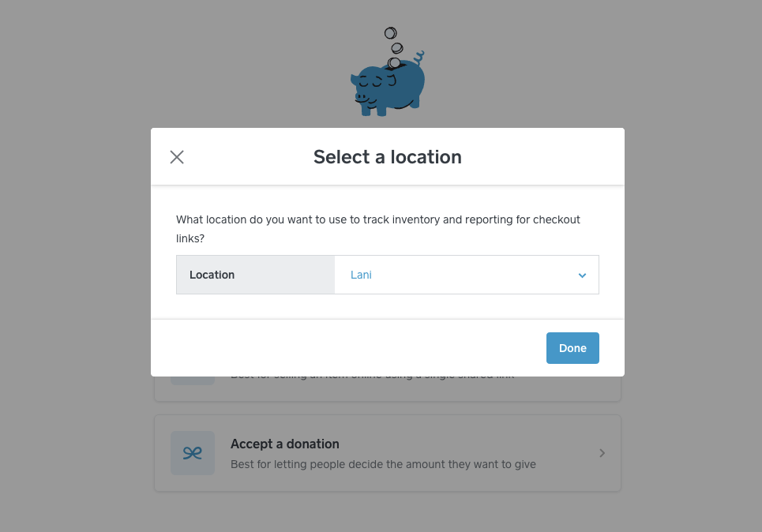Image resolution: width=762 pixels, height=532 pixels.
Task: Click the X icon to dismiss the dialog
Action: click(x=177, y=156)
